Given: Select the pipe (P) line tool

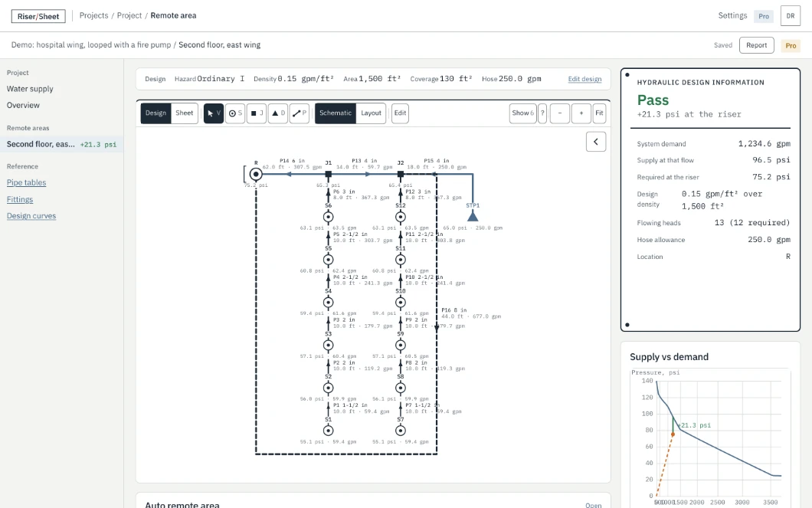Looking at the screenshot, I should [x=300, y=113].
